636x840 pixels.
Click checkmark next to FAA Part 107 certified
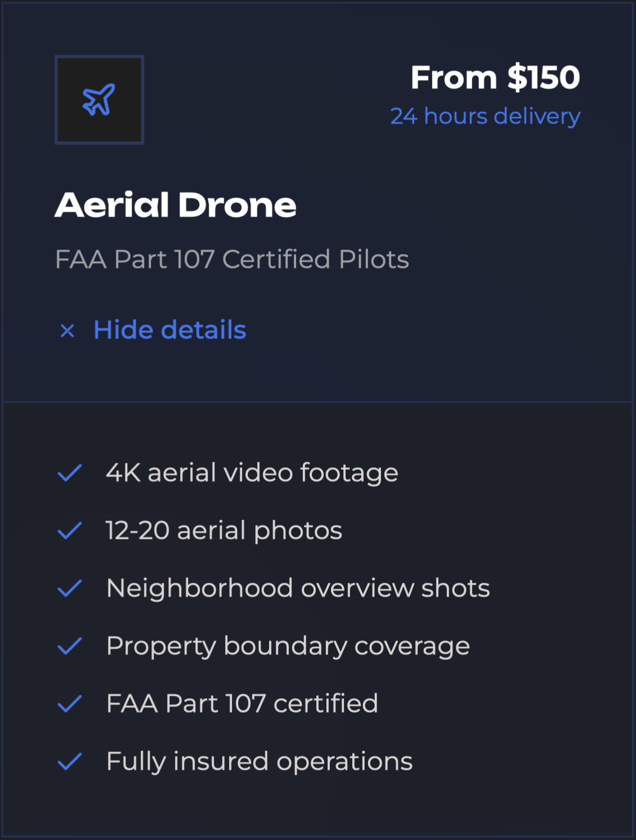[70, 704]
